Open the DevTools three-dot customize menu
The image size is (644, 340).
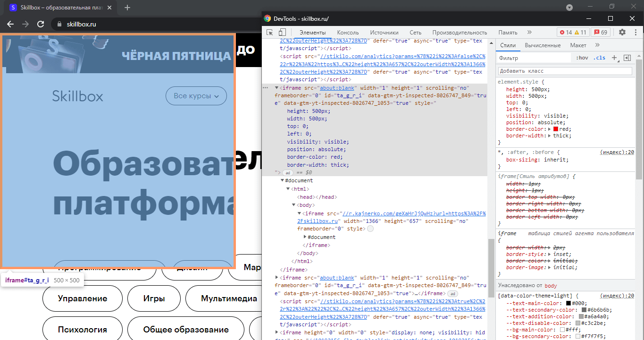[635, 32]
